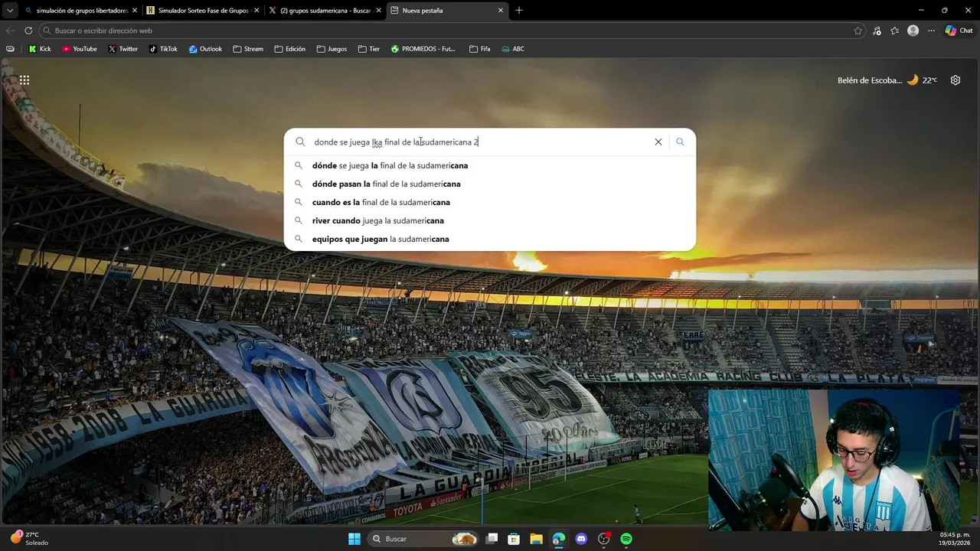The height and width of the screenshot is (551, 980).
Task: Open Task View in the taskbar
Action: [x=492, y=539]
